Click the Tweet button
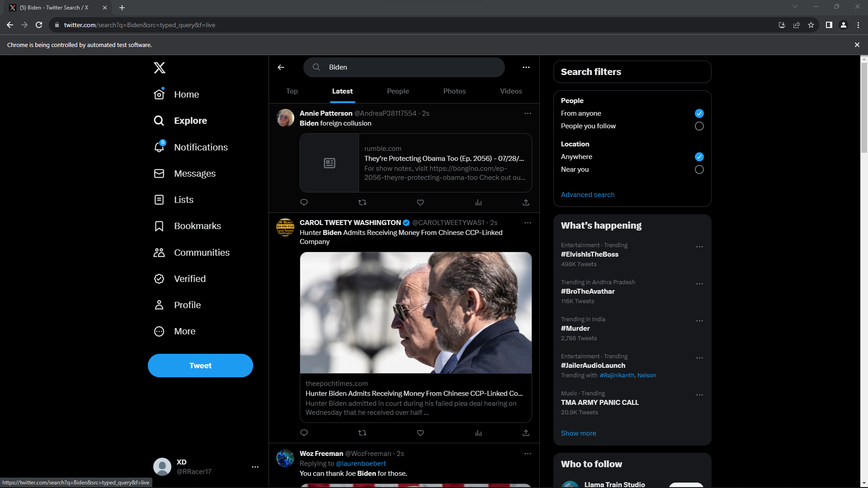The height and width of the screenshot is (488, 868). 200,366
